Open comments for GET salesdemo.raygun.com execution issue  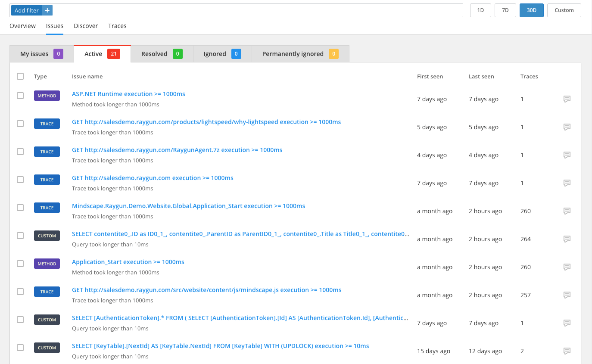click(567, 183)
